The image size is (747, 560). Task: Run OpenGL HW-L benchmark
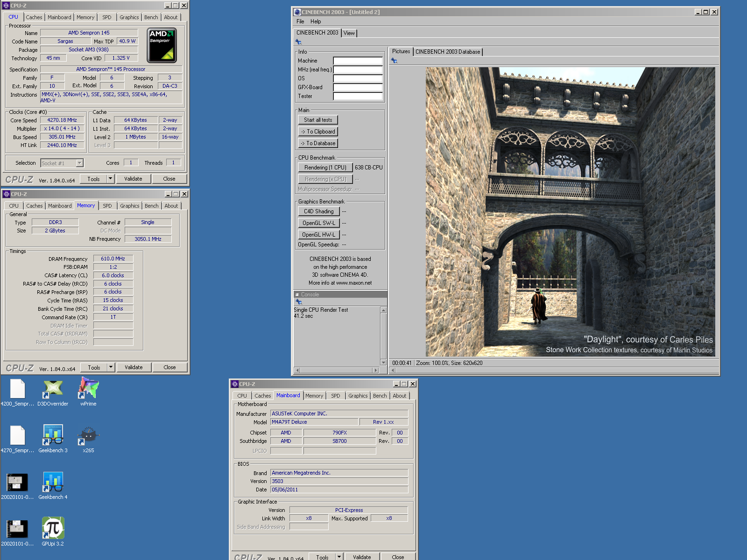click(319, 235)
